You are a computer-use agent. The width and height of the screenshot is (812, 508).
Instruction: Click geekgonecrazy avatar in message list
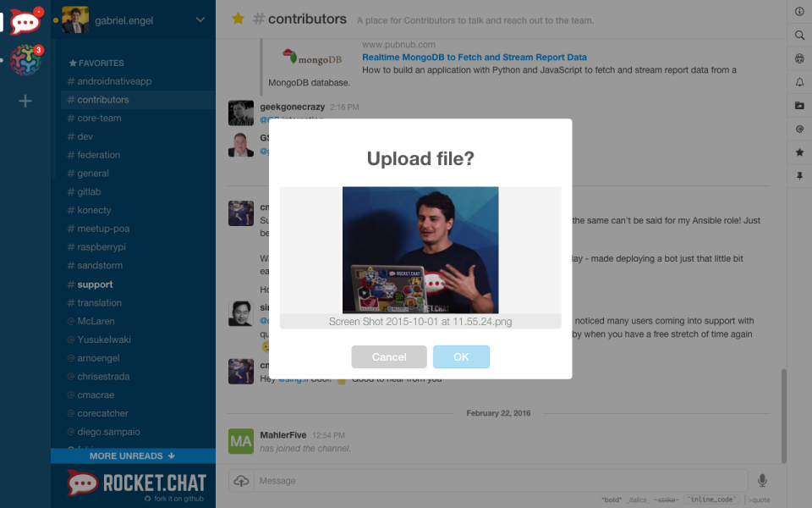pyautogui.click(x=241, y=113)
